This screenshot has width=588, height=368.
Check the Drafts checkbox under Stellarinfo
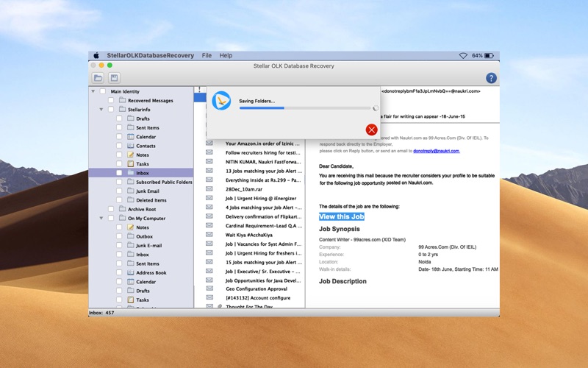(119, 118)
